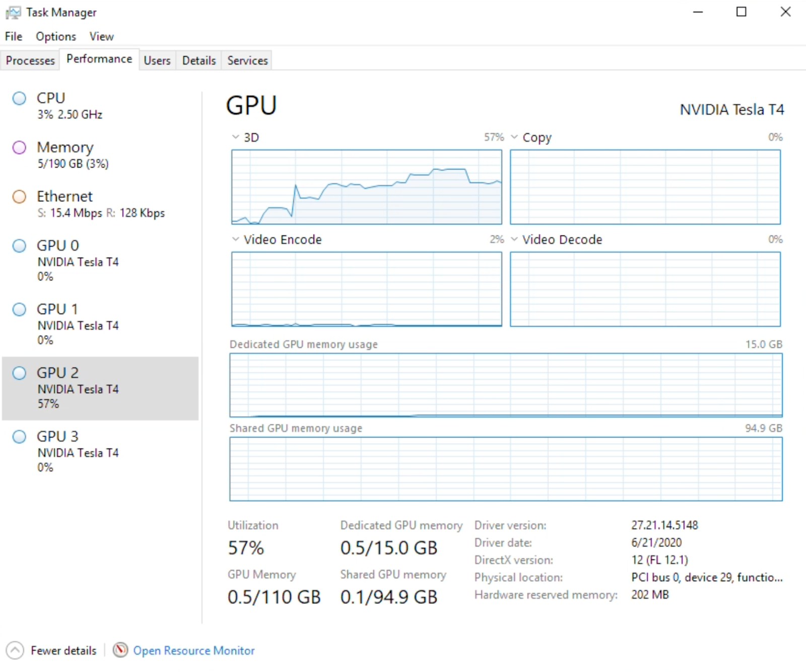Click the Open Resource Monitor link
This screenshot has height=672, width=806.
pos(193,650)
